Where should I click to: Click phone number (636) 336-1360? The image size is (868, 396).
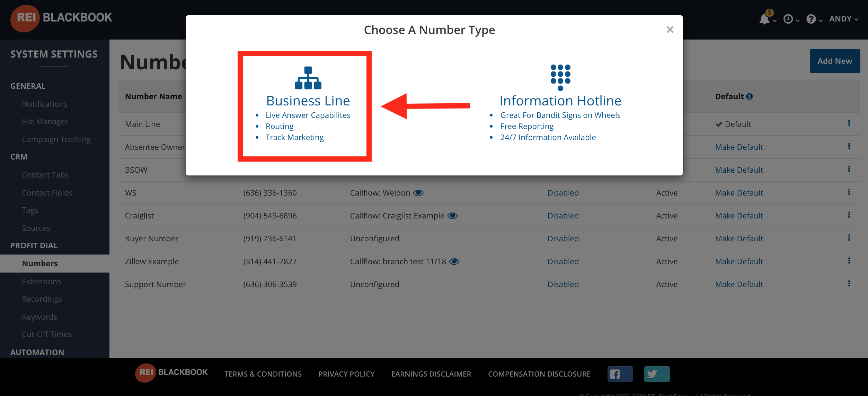(x=270, y=193)
